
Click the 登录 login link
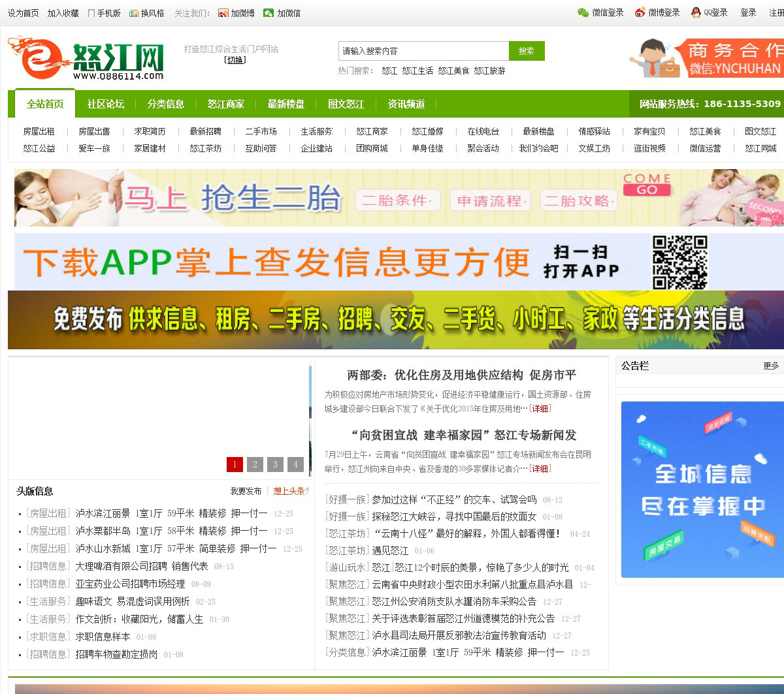pyautogui.click(x=748, y=12)
